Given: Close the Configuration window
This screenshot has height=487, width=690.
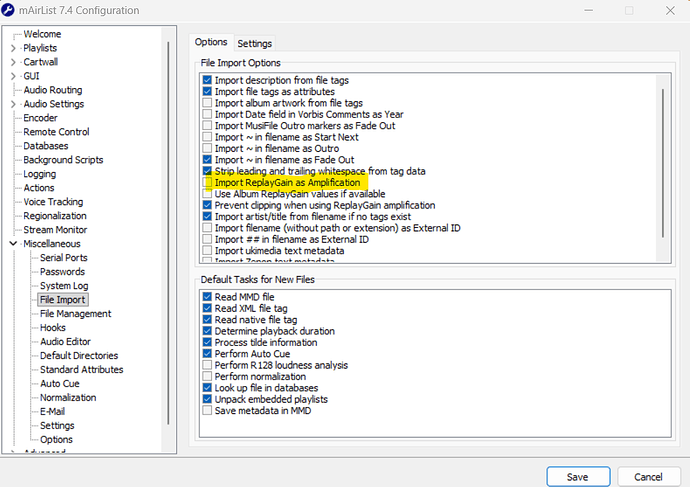Looking at the screenshot, I should tap(666, 11).
